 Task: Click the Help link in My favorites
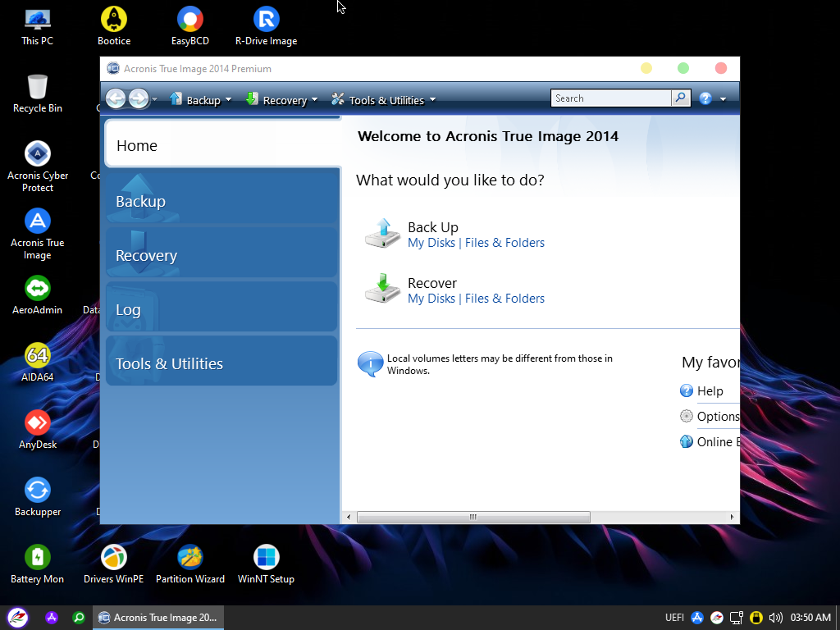pos(710,391)
